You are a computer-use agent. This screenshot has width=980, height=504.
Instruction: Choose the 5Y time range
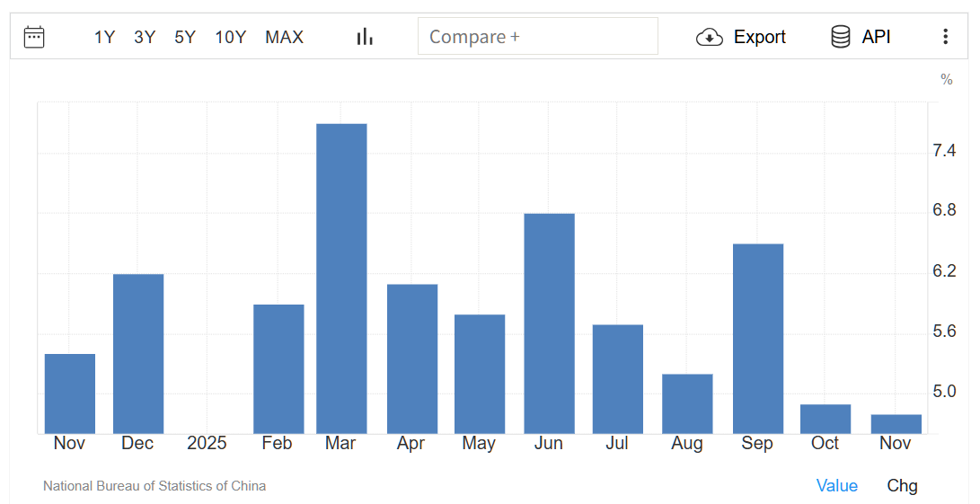point(185,37)
